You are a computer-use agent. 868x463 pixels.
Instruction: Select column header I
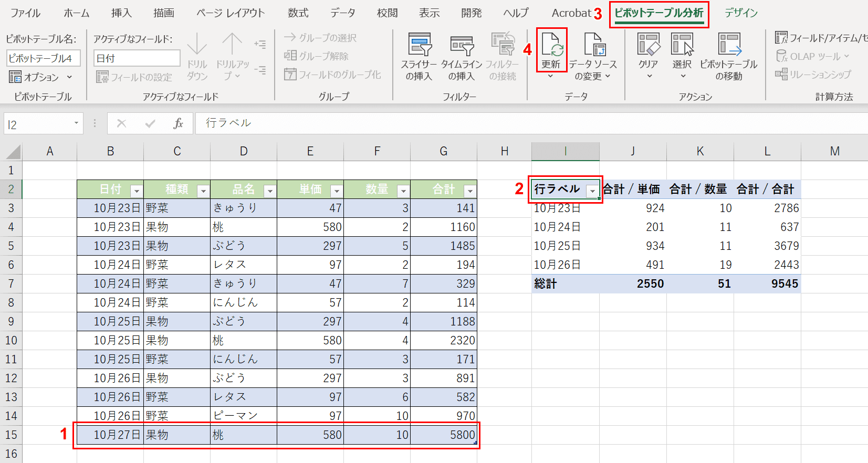click(566, 151)
